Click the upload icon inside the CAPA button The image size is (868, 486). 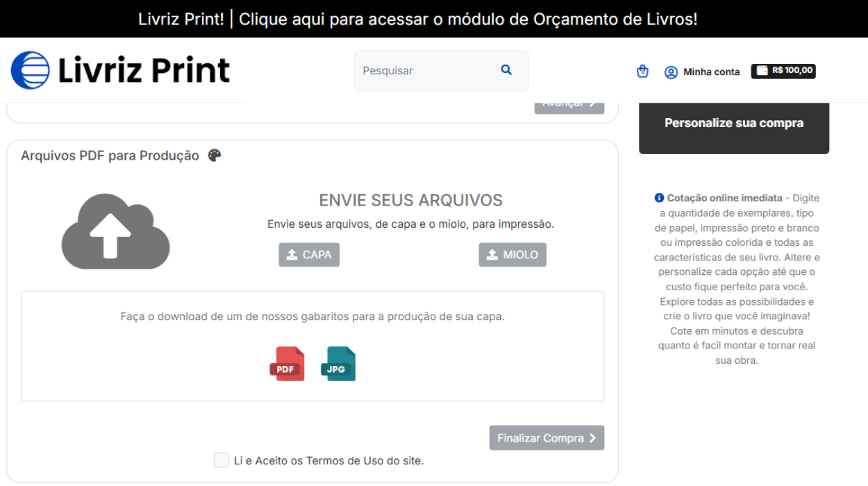point(292,254)
